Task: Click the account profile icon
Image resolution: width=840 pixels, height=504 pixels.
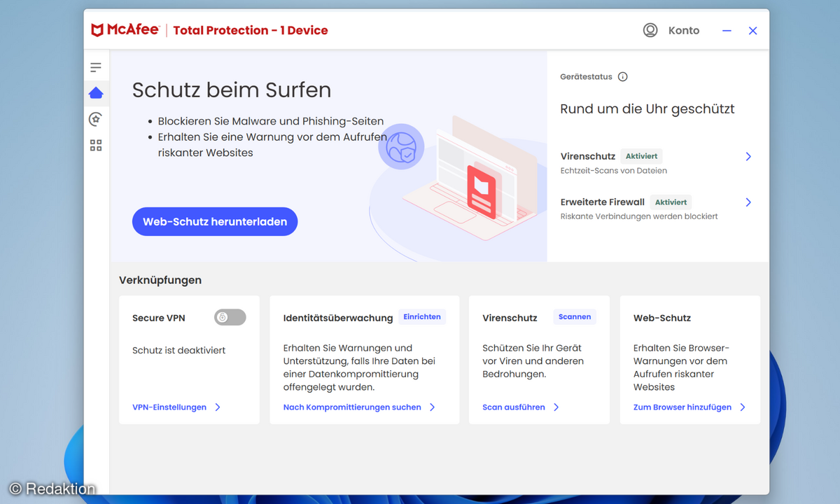Action: click(x=650, y=30)
